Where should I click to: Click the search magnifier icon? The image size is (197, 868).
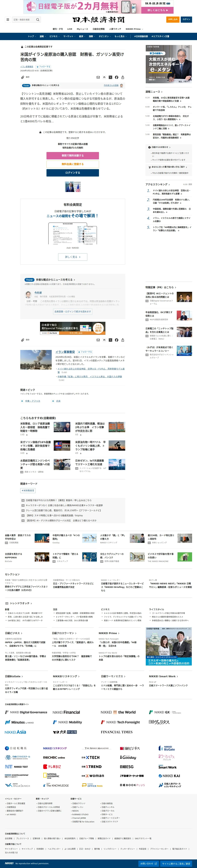tap(38, 20)
